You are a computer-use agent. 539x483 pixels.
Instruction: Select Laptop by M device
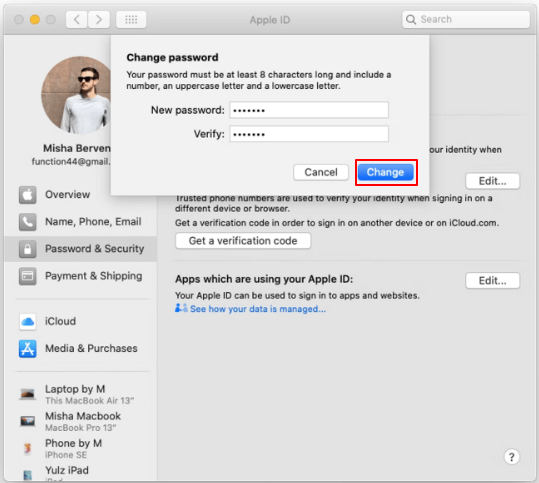[x=80, y=394]
